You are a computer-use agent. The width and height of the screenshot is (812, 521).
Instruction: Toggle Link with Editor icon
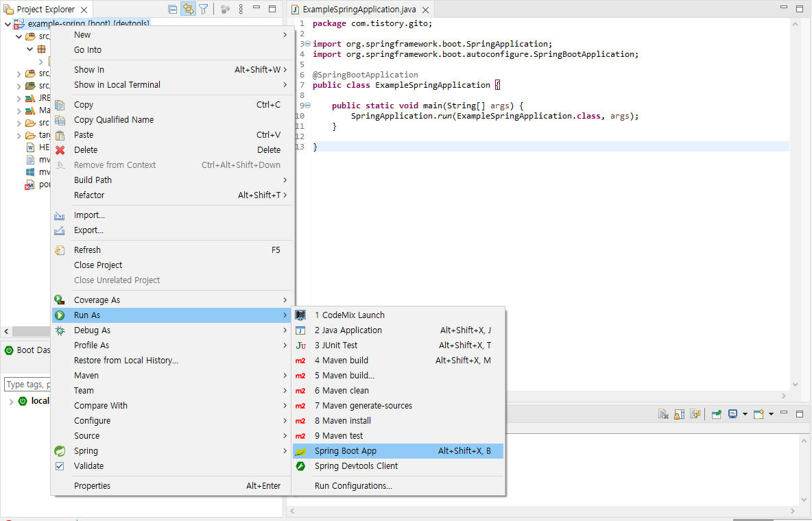[x=188, y=10]
